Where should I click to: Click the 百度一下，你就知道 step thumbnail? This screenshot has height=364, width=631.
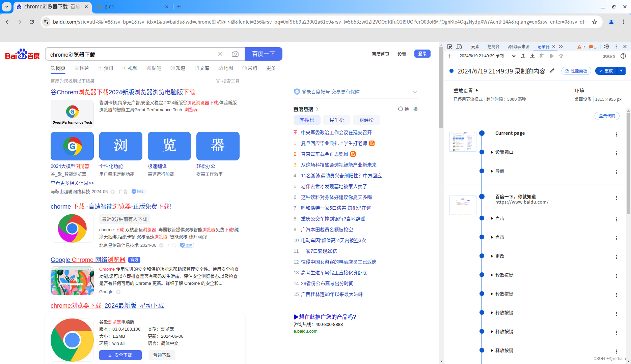coord(463,205)
